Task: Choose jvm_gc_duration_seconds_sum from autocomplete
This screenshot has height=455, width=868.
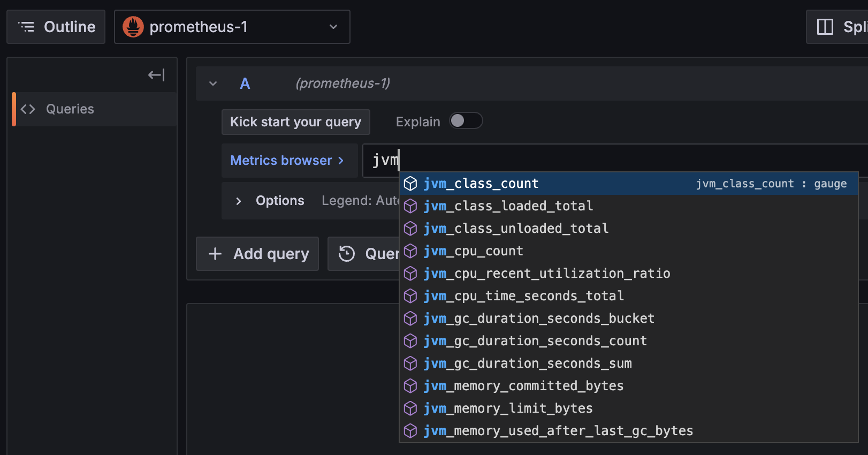Action: tap(629, 363)
